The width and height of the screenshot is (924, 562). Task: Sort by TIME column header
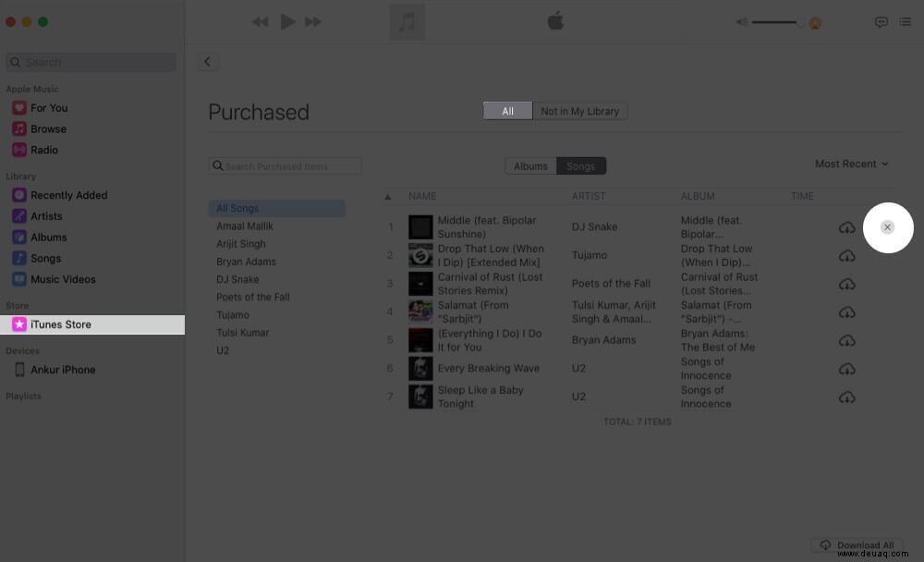801,196
